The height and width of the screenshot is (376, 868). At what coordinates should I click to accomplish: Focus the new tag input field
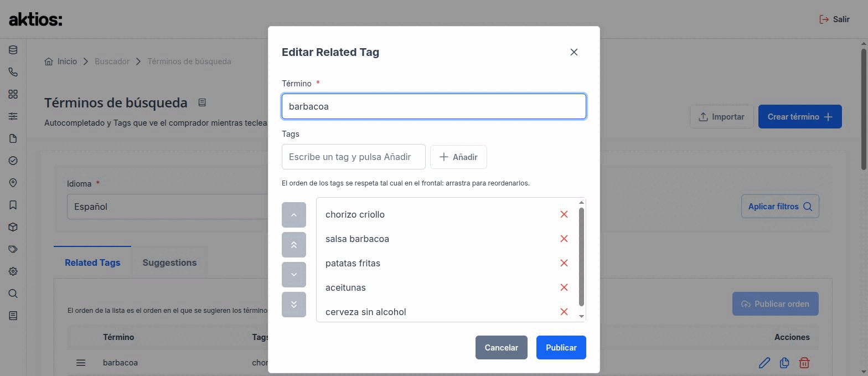pyautogui.click(x=354, y=157)
